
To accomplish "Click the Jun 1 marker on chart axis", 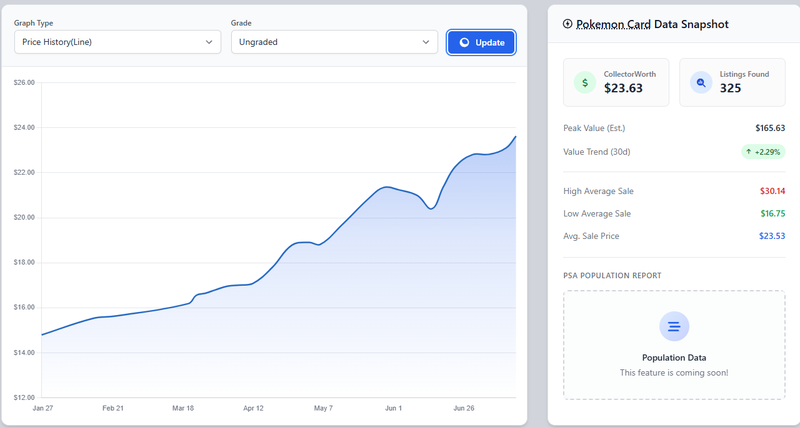I will (x=393, y=408).
